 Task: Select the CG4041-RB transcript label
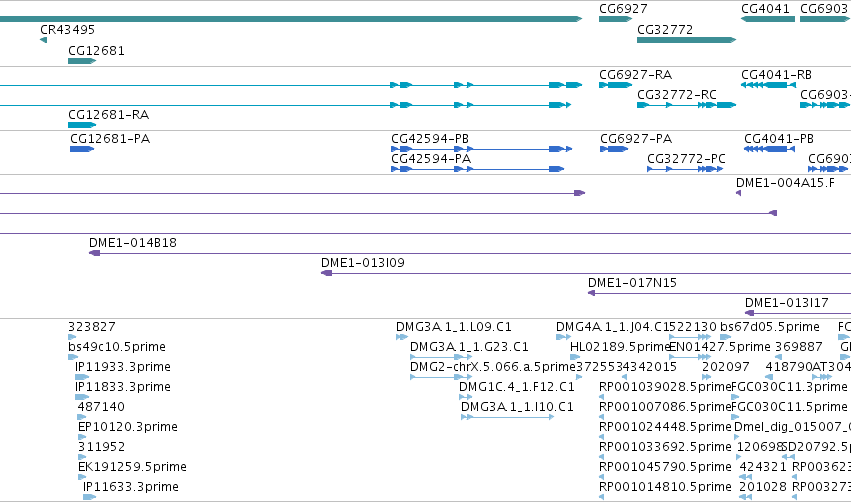[x=777, y=74]
